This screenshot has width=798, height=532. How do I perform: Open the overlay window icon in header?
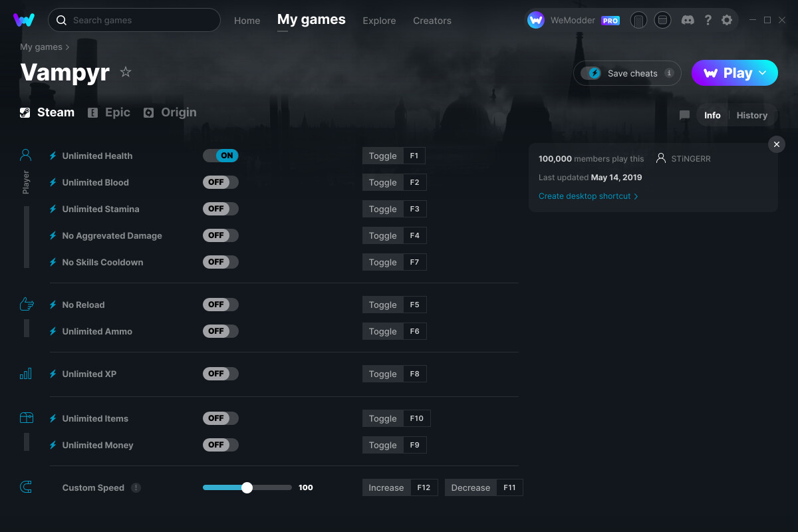(662, 20)
